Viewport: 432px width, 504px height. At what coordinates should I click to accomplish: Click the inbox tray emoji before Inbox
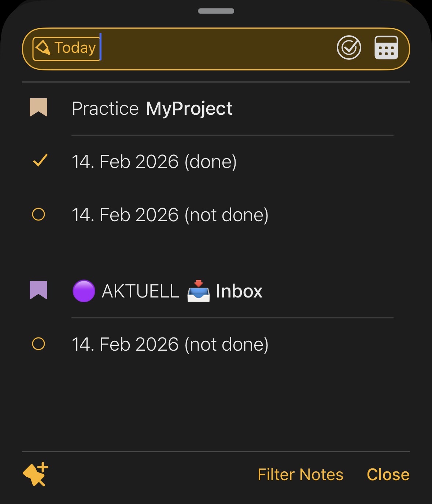pos(198,291)
